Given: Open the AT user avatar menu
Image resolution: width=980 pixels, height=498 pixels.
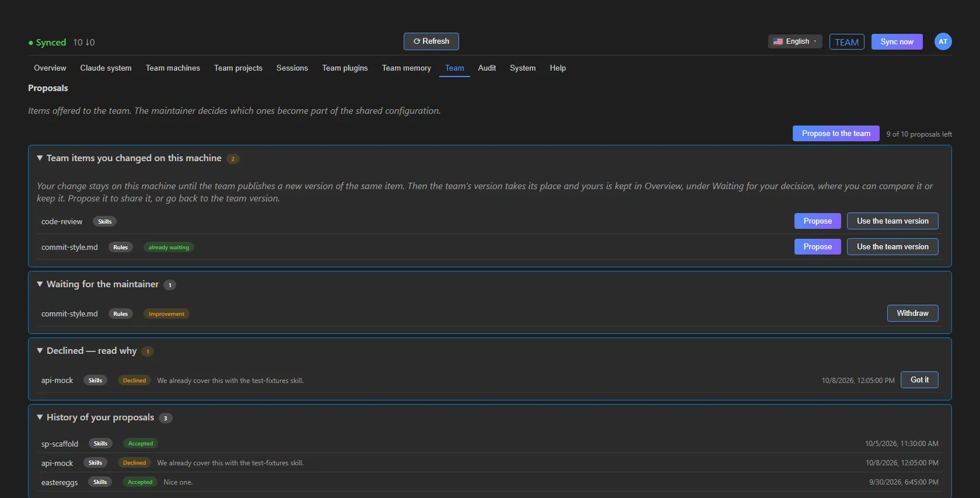Looking at the screenshot, I should pyautogui.click(x=943, y=41).
